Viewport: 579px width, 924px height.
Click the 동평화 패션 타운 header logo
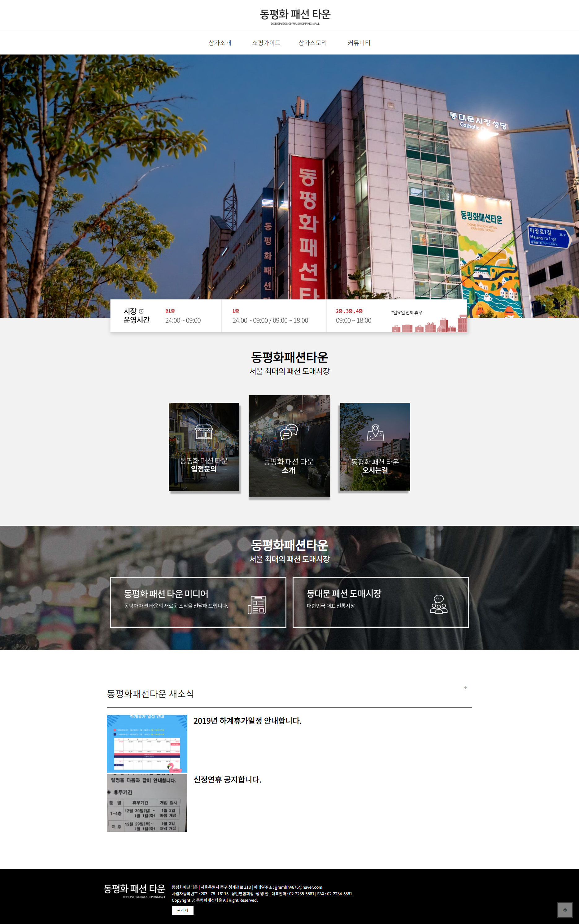[x=295, y=16]
